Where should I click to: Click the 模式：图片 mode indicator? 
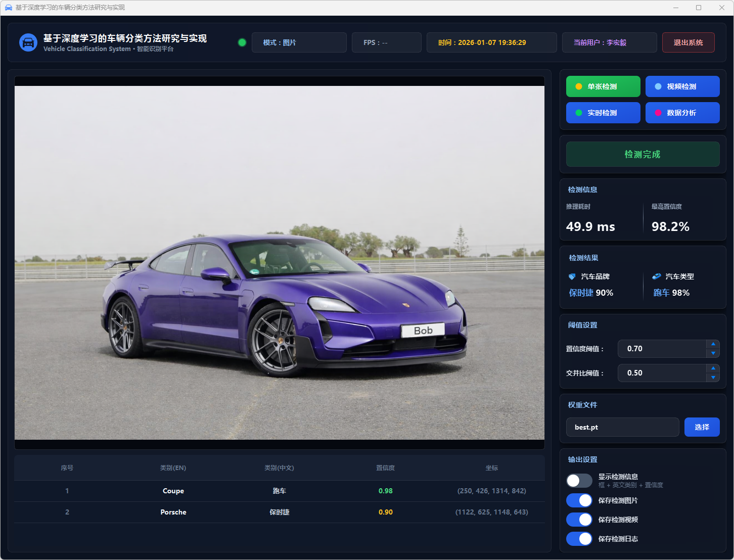coord(299,42)
